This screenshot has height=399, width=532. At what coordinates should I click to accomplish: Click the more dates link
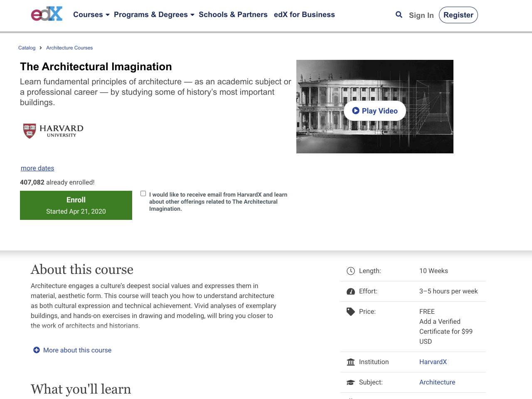37,168
